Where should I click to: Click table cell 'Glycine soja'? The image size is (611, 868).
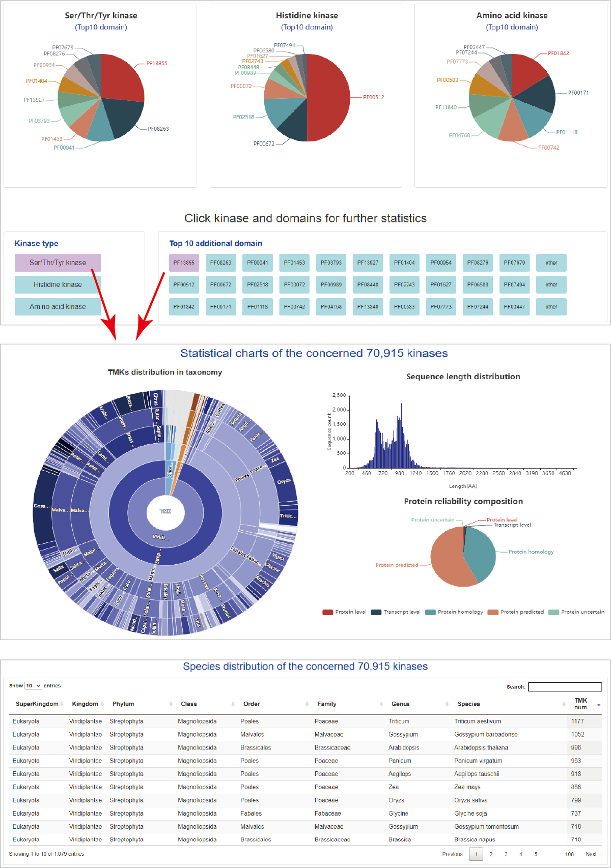tap(470, 814)
